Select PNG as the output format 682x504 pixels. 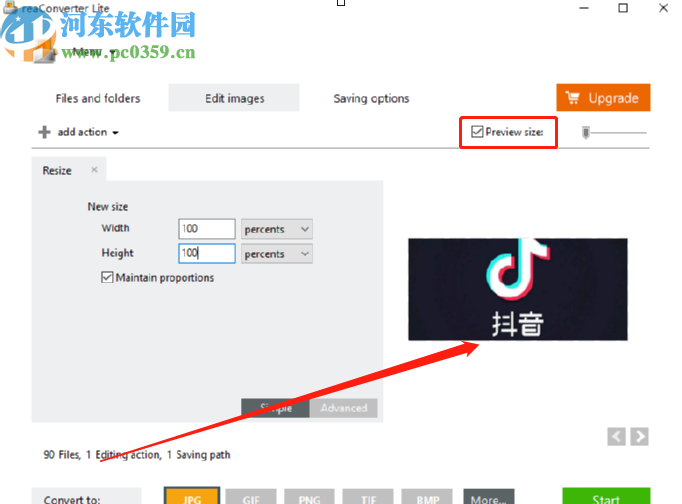pos(309,497)
